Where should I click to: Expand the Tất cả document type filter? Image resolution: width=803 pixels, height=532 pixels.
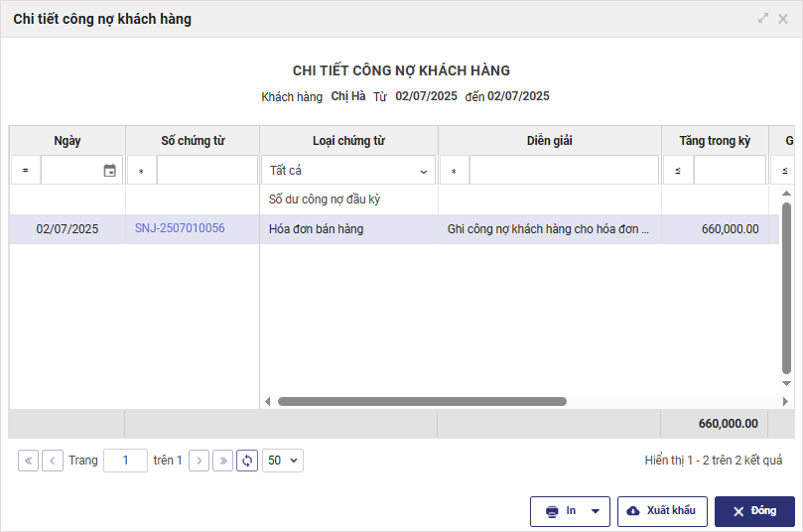[x=347, y=171]
